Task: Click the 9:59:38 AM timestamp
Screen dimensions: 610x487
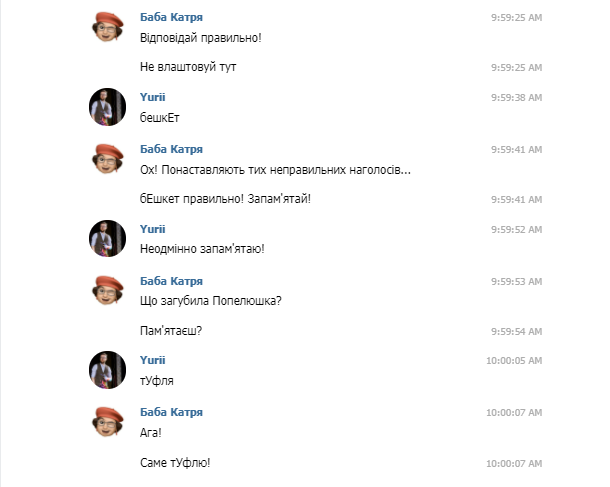Action: tap(516, 98)
